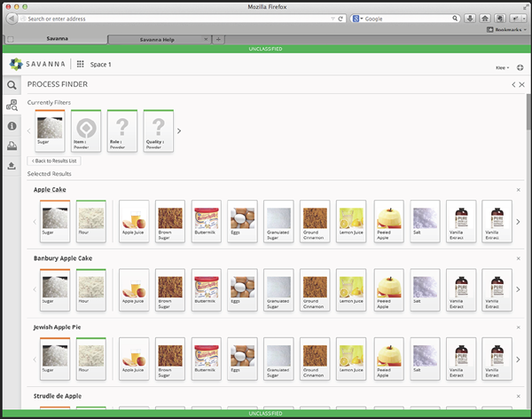Click the Process Finder vertical scrollbar
The image size is (532, 419).
[x=528, y=112]
